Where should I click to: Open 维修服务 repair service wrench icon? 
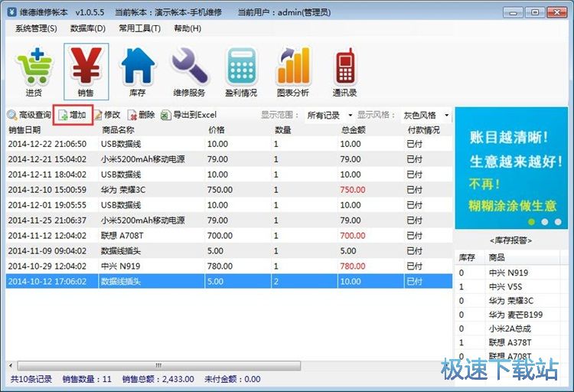(x=189, y=71)
